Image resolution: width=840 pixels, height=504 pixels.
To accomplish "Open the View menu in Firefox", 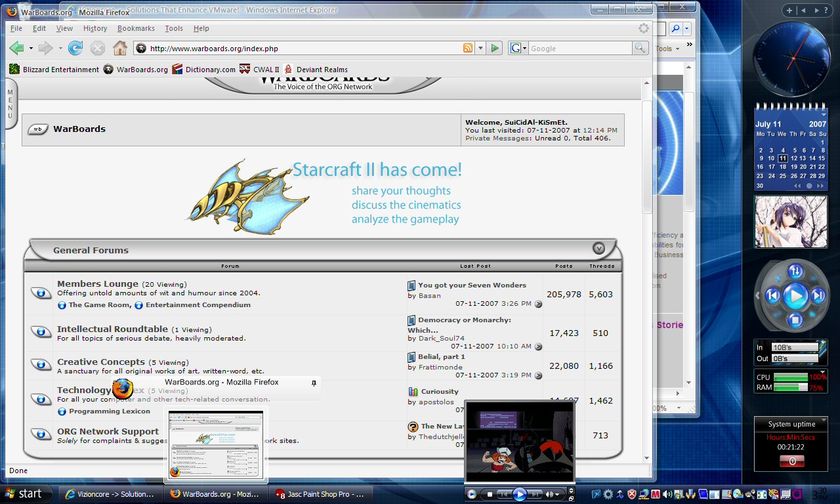I will 64,28.
